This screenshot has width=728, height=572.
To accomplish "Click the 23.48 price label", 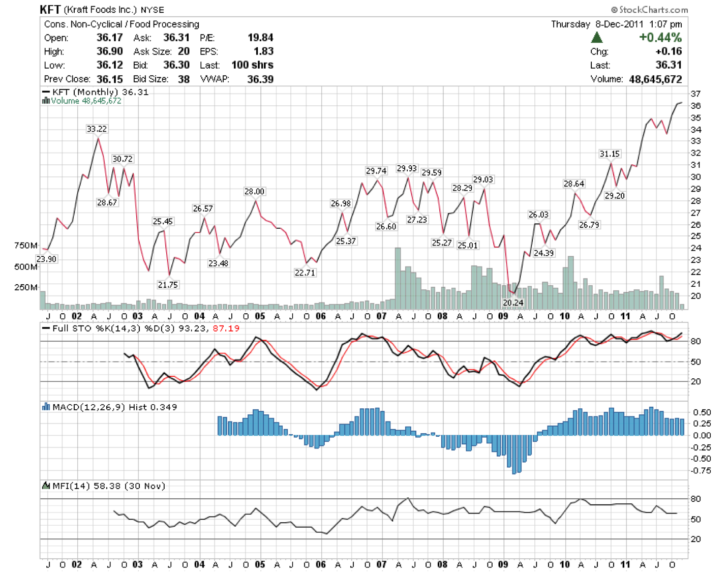I will (x=218, y=263).
